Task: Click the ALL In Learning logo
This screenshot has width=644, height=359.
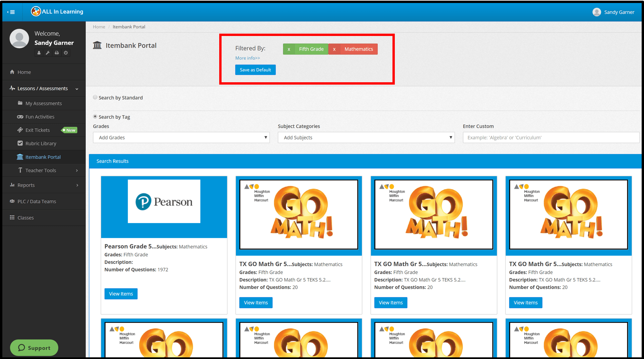Action: (57, 11)
